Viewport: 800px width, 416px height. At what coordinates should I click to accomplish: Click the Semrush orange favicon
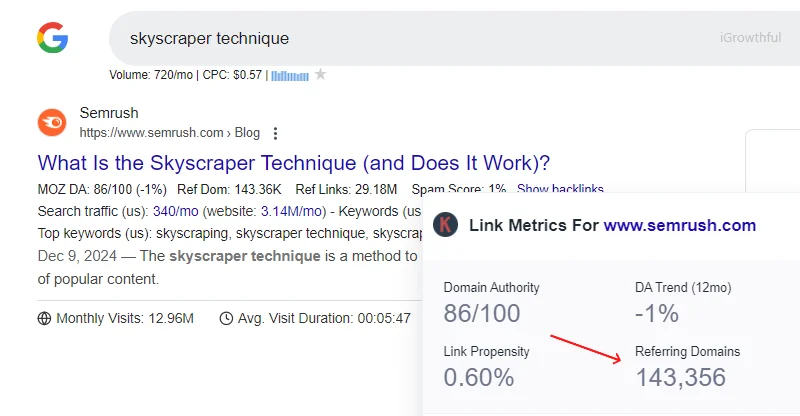[52, 123]
